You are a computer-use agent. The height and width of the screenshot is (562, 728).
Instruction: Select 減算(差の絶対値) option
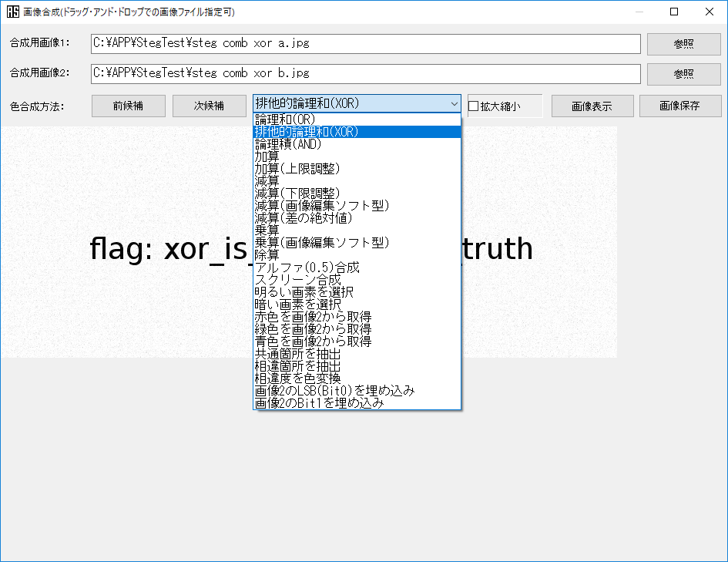(357, 218)
